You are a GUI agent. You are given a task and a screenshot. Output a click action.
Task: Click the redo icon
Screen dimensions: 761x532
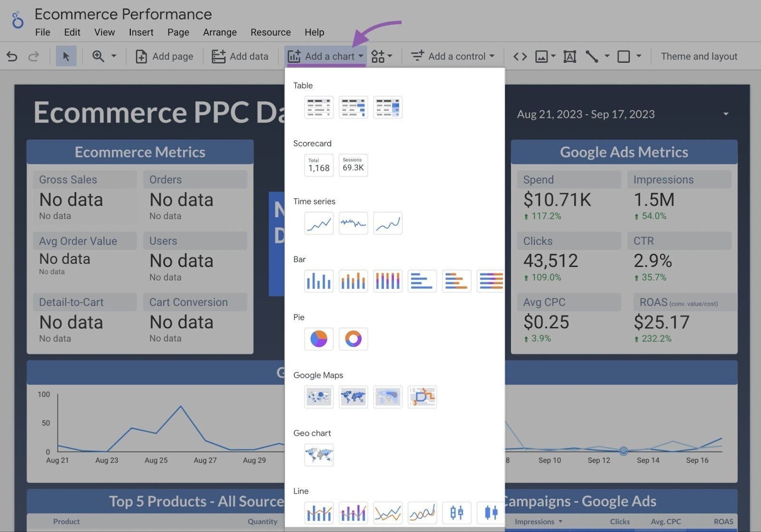(33, 56)
